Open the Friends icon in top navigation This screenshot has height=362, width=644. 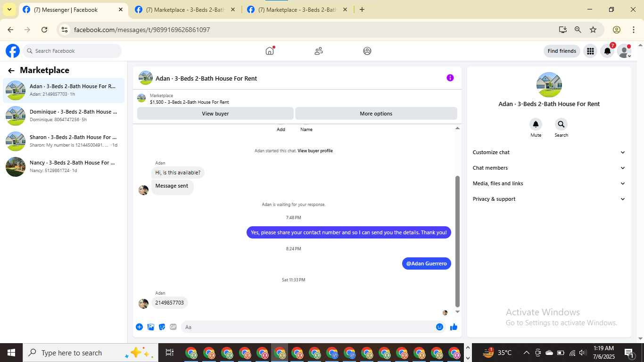[x=319, y=51]
